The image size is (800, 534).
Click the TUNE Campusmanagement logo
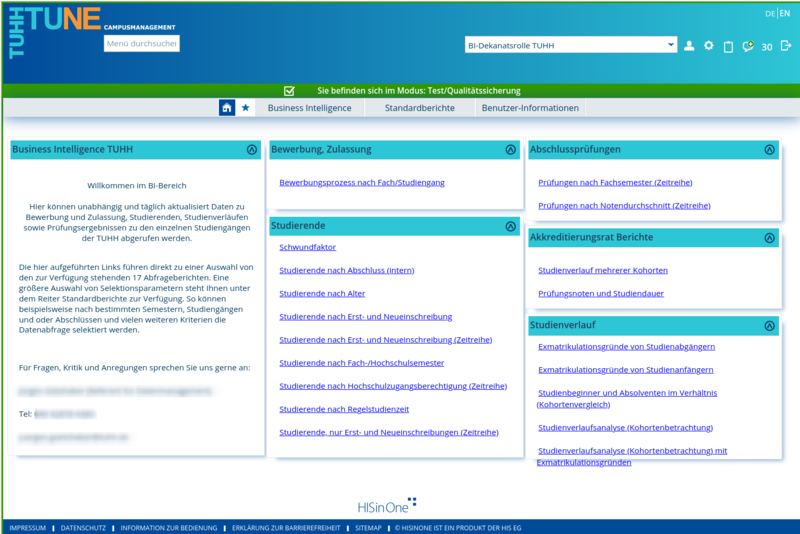click(92, 32)
